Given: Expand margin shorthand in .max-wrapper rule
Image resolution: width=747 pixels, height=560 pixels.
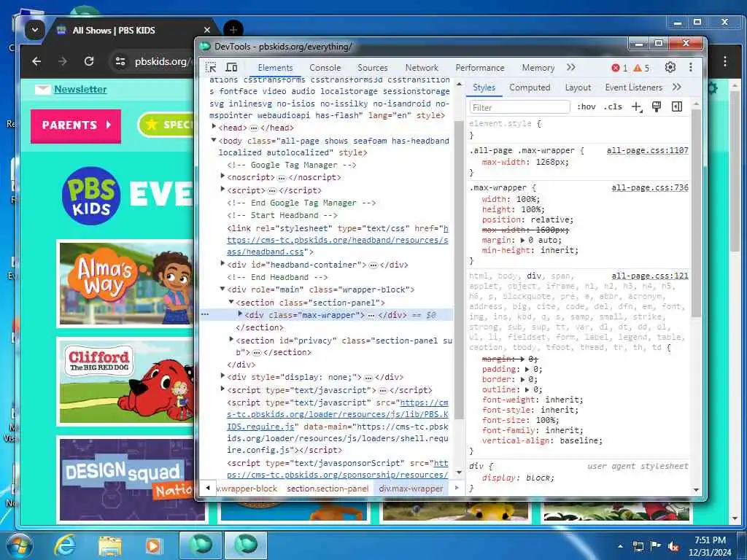Looking at the screenshot, I should point(523,240).
